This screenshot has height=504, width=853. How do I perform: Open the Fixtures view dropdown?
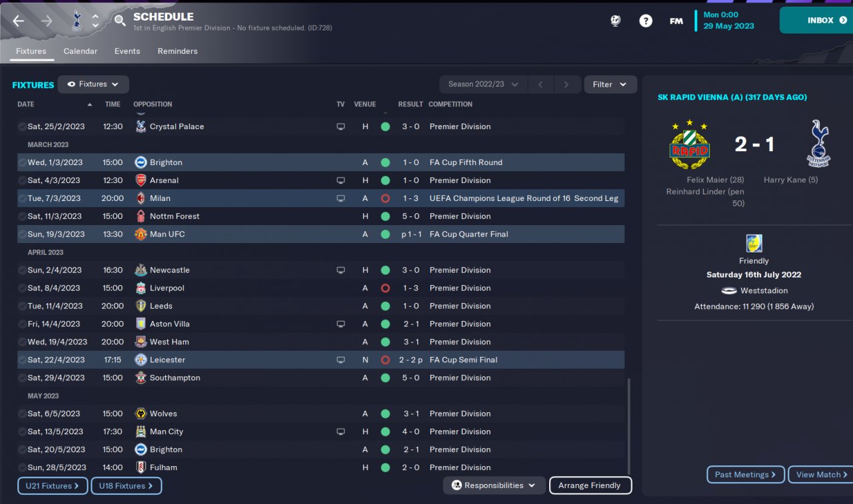point(93,85)
